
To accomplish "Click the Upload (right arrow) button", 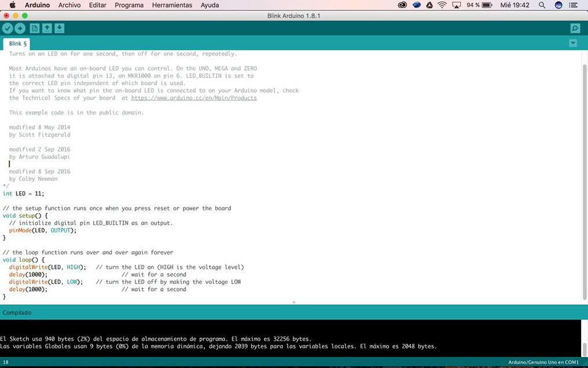I will coord(20,28).
